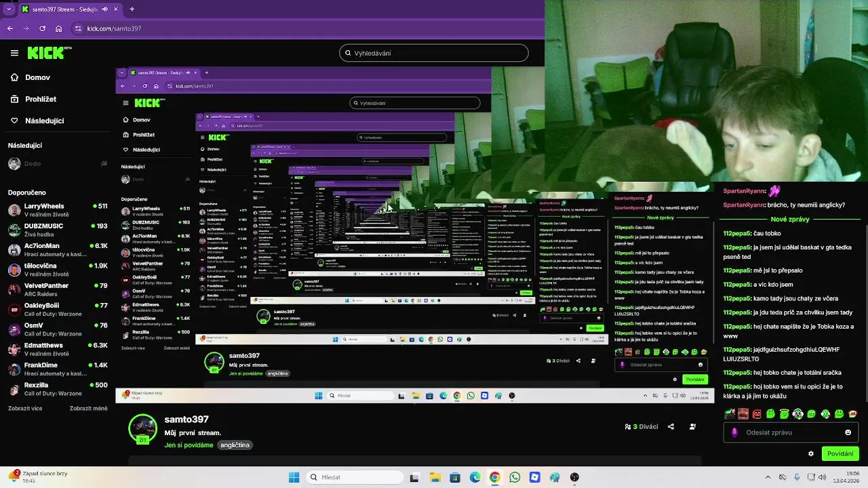The width and height of the screenshot is (868, 488).
Task: Click the angličtina language tag
Action: [235, 445]
